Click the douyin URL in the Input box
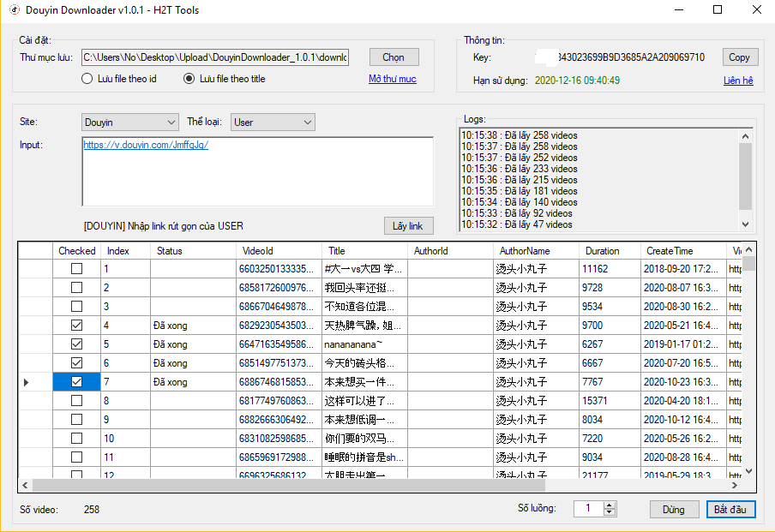775x532 pixels. tap(146, 145)
